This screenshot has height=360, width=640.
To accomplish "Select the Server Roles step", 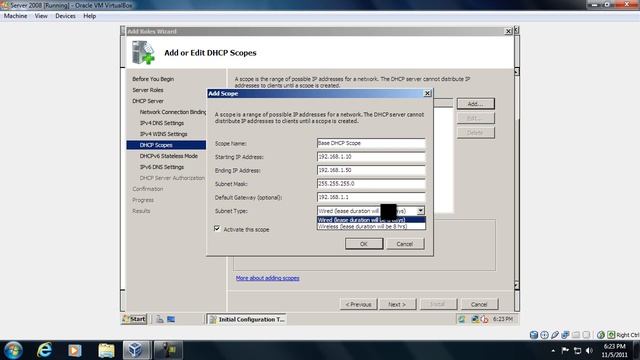I will (148, 90).
